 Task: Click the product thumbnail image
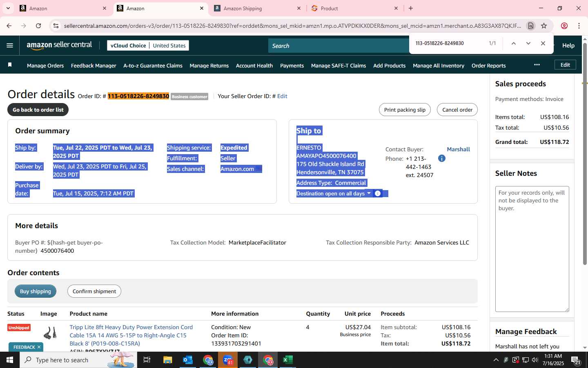click(x=50, y=332)
